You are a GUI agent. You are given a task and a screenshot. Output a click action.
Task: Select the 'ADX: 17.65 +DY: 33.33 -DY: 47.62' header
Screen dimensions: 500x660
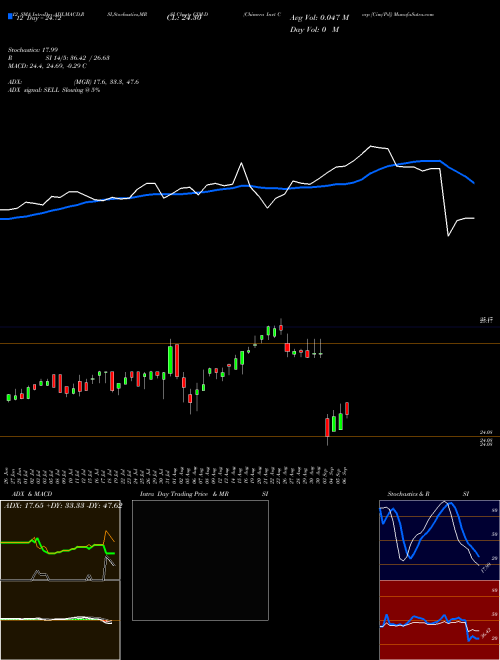pyautogui.click(x=63, y=505)
